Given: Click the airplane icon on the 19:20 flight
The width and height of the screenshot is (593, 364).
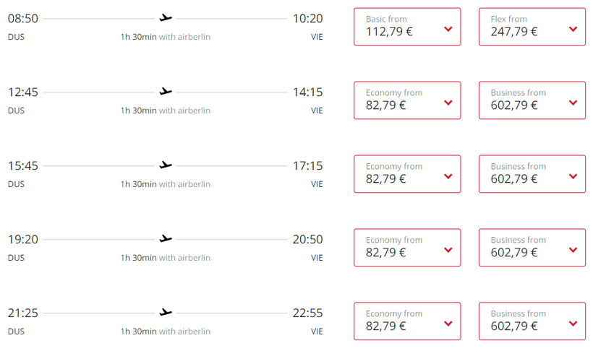Looking at the screenshot, I should point(166,239).
